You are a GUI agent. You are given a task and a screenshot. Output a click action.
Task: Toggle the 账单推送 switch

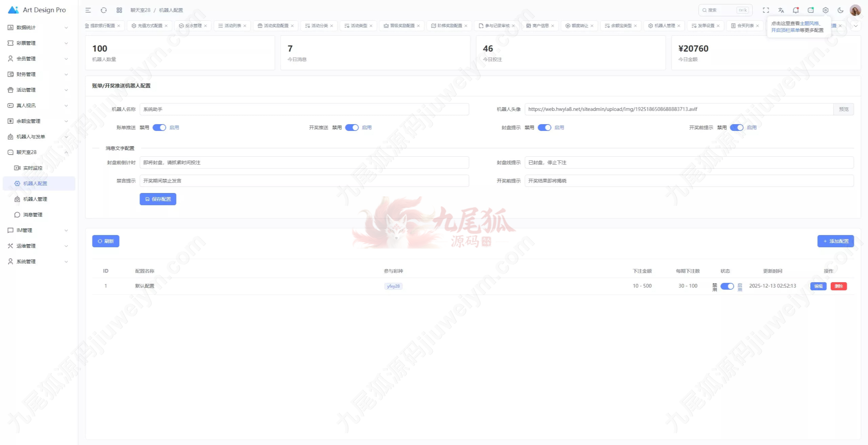[x=159, y=128]
